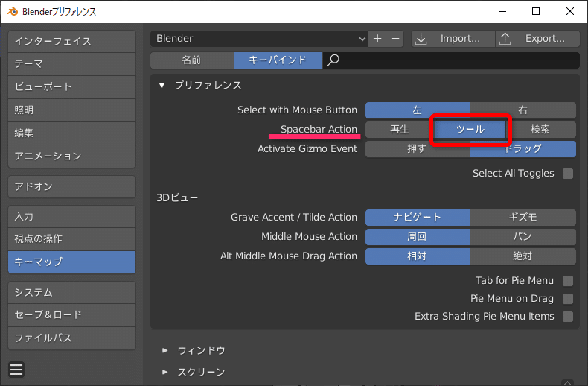Open the 照明 preferences category

click(x=71, y=110)
